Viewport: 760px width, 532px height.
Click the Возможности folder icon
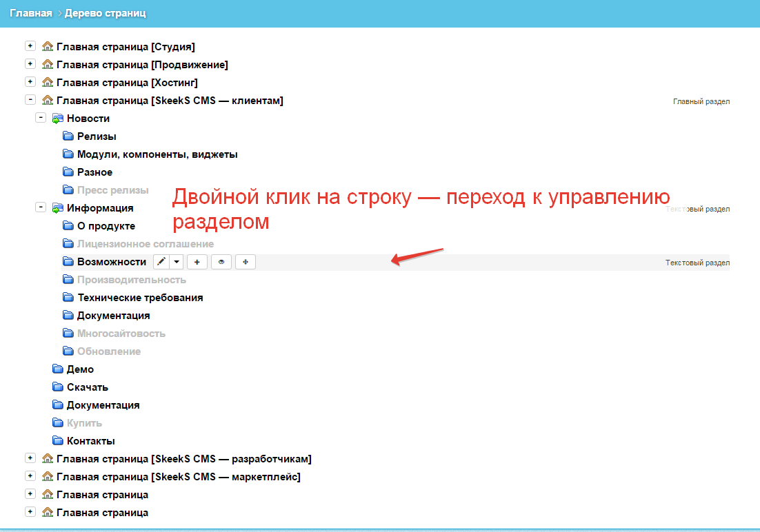pos(68,262)
